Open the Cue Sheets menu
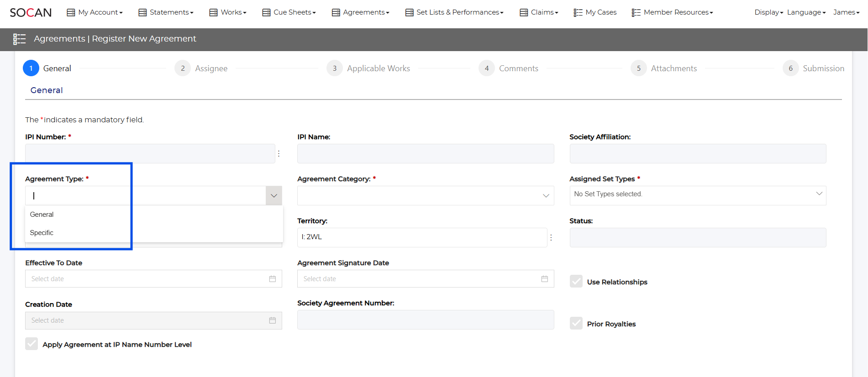 [x=289, y=12]
